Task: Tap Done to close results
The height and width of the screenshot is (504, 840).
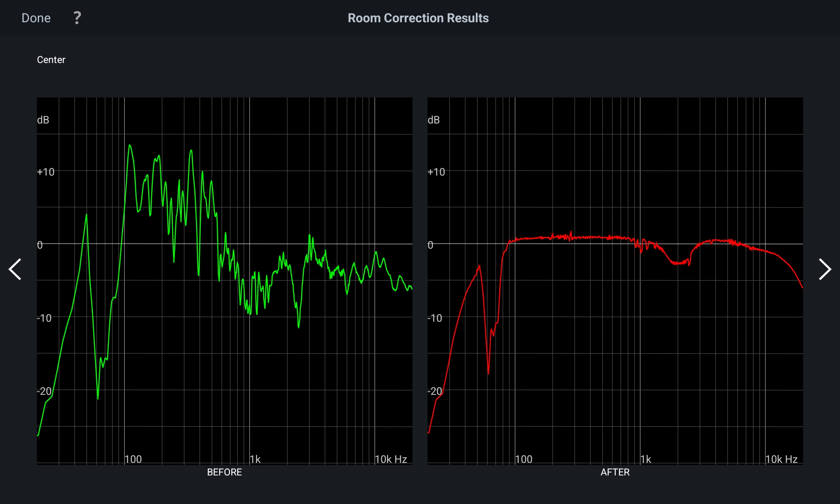Action: (36, 18)
